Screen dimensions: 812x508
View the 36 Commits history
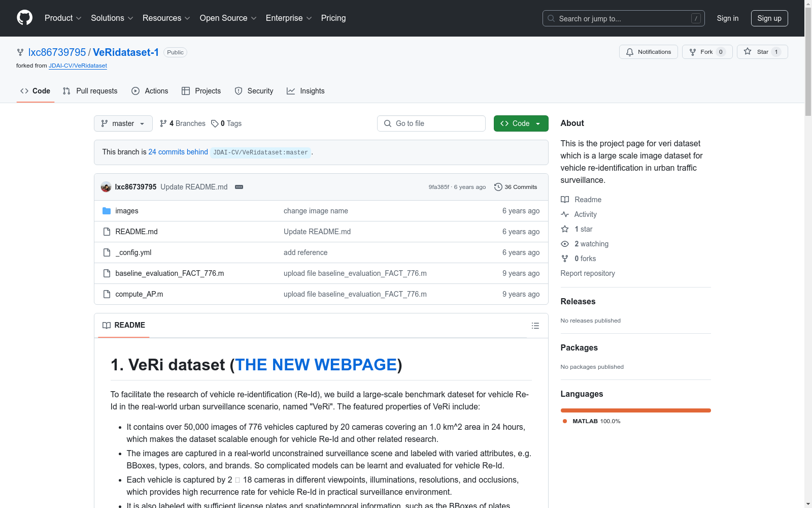coord(516,187)
